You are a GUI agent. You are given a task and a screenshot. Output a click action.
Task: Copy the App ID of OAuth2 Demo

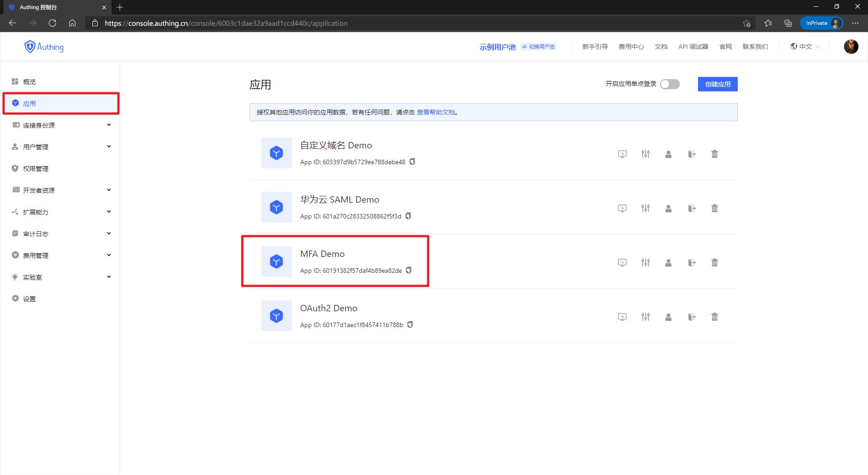(x=410, y=324)
